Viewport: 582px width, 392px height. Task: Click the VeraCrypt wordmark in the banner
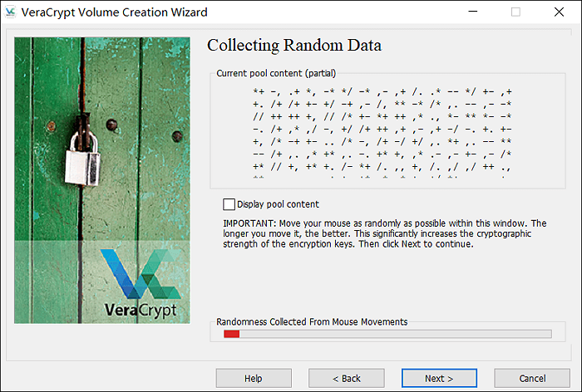[x=141, y=311]
